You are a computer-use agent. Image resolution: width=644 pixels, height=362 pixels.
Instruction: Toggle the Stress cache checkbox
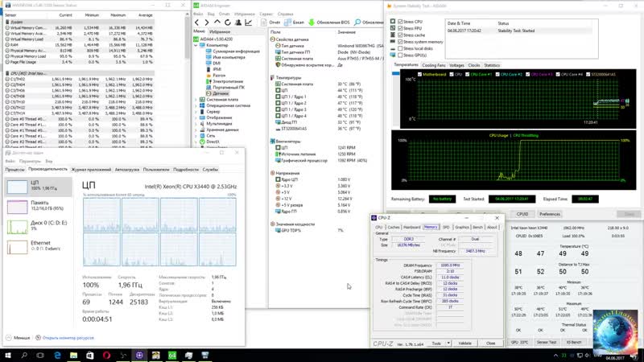tap(400, 35)
